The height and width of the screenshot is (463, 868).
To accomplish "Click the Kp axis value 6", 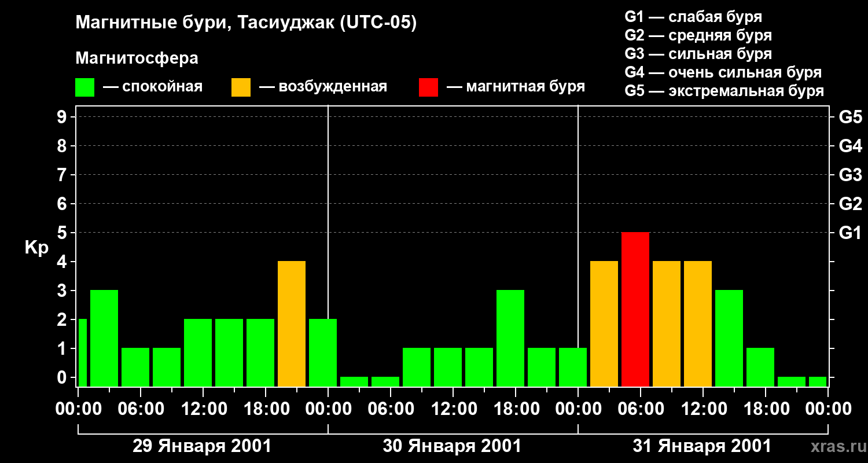I will click(x=62, y=204).
